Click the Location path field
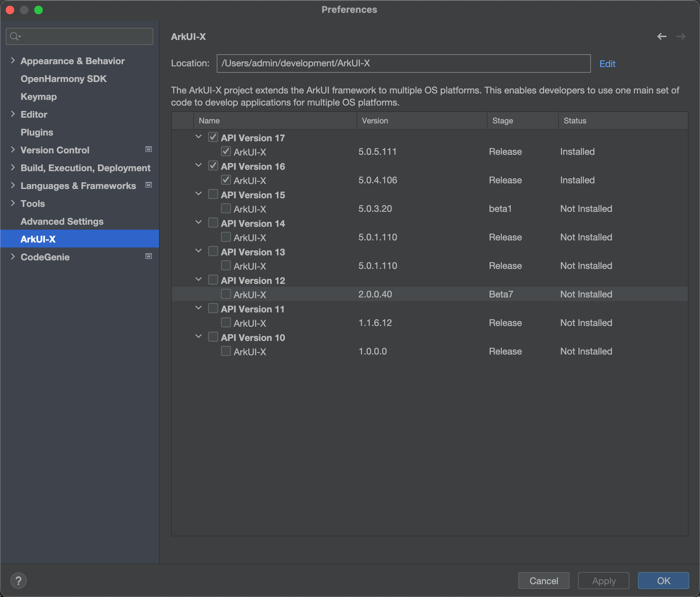Viewport: 700px width, 597px height. pyautogui.click(x=403, y=63)
